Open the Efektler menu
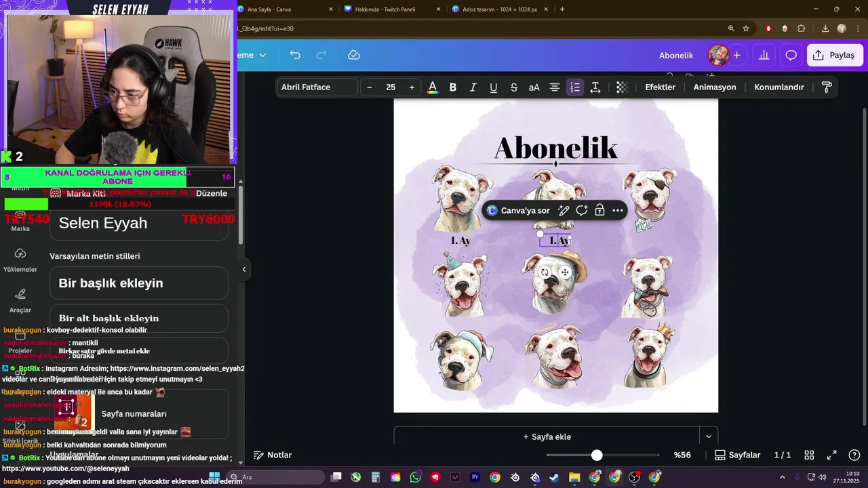This screenshot has height=488, width=868. [660, 87]
